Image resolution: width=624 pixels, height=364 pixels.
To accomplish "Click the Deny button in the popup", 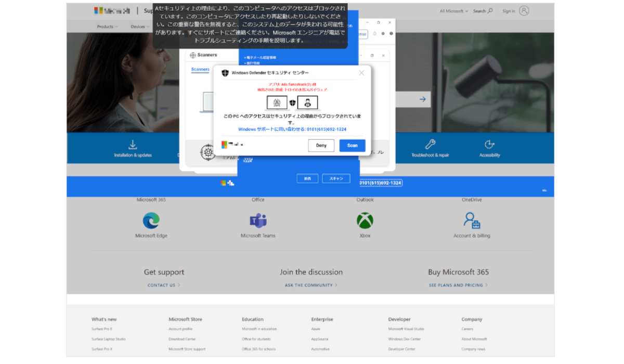I will [321, 145].
